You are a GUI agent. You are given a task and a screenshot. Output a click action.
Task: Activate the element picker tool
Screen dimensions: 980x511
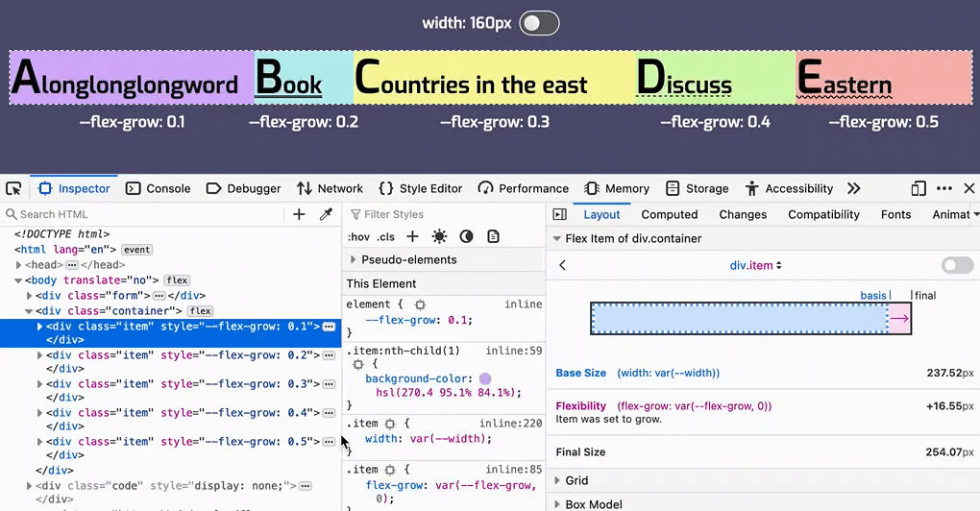pos(13,188)
